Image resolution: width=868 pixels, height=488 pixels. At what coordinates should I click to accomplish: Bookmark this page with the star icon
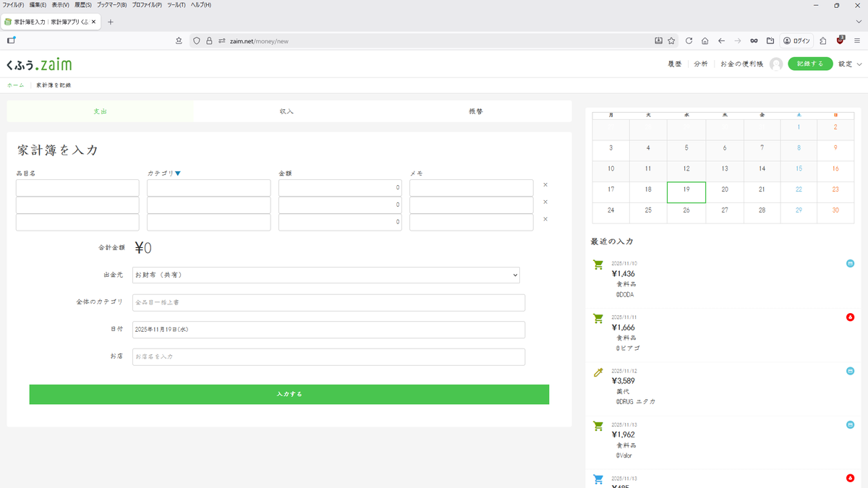[x=671, y=40]
